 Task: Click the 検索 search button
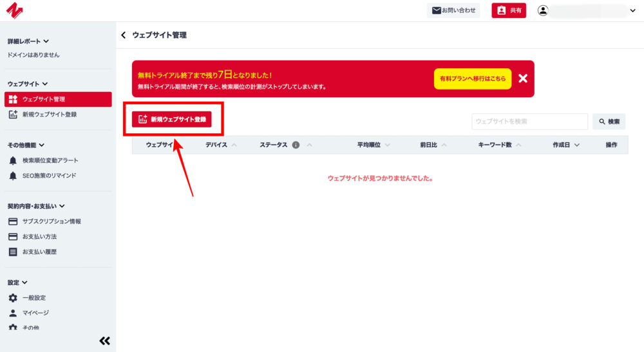point(609,122)
